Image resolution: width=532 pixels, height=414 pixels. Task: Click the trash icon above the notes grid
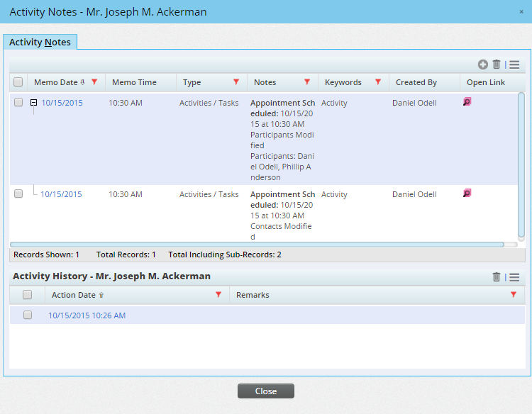(x=497, y=65)
